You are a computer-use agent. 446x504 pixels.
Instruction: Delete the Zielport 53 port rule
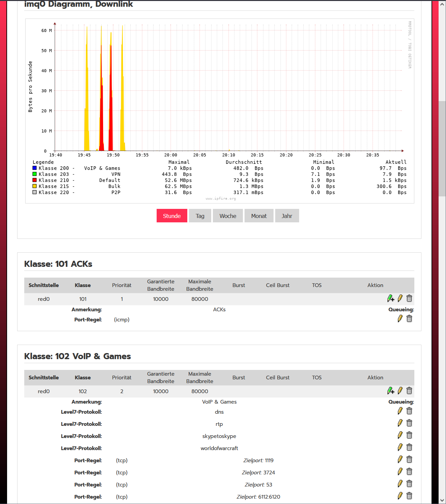click(409, 483)
